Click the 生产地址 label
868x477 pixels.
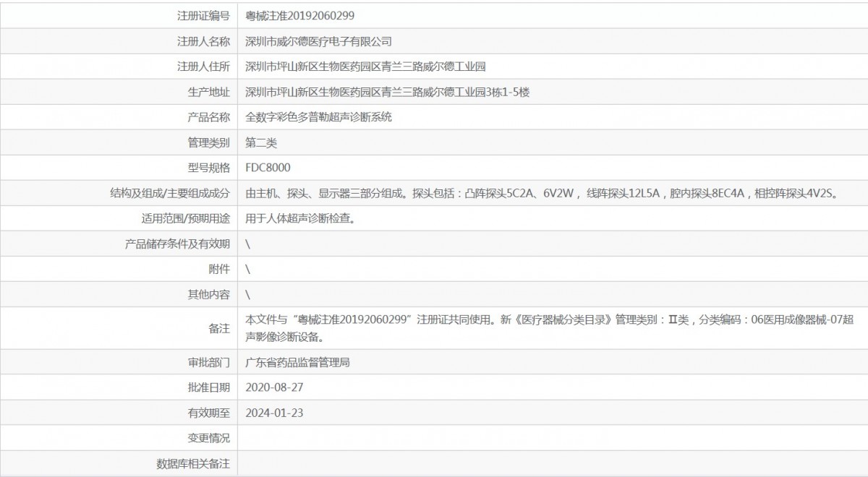208,92
